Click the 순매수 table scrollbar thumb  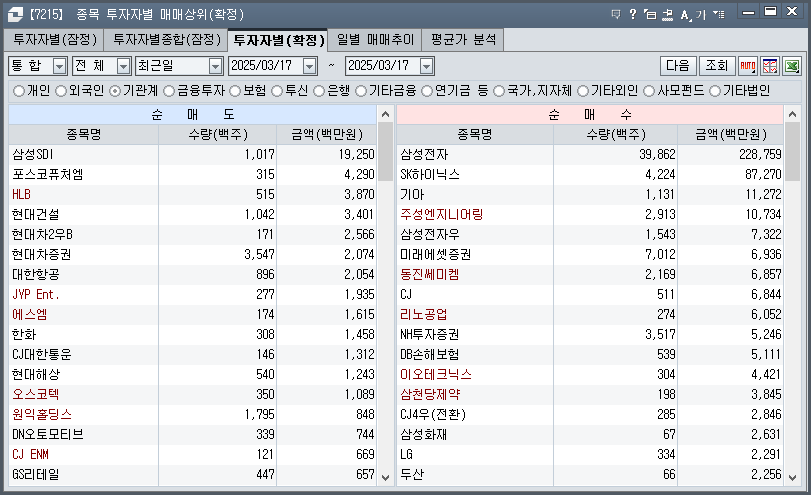(792, 152)
